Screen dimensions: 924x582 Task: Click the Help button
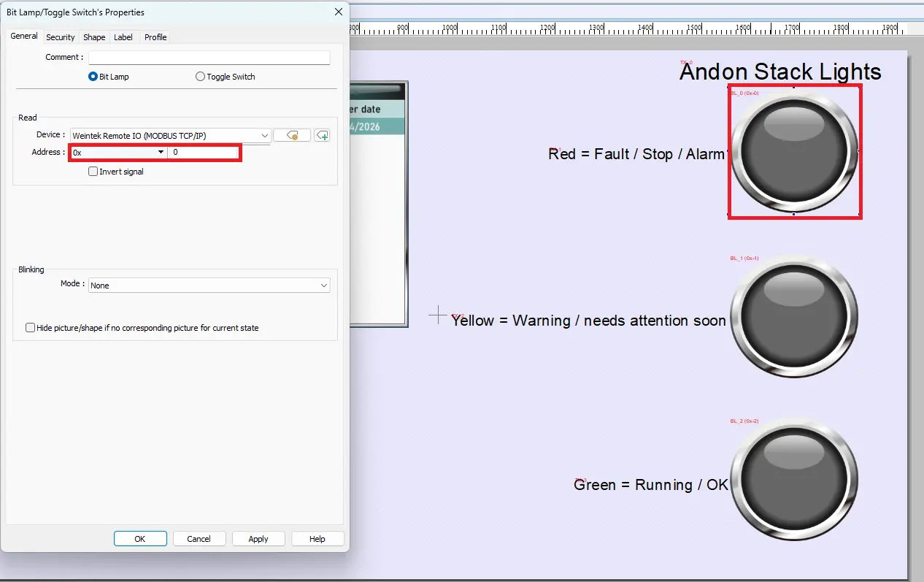(317, 538)
